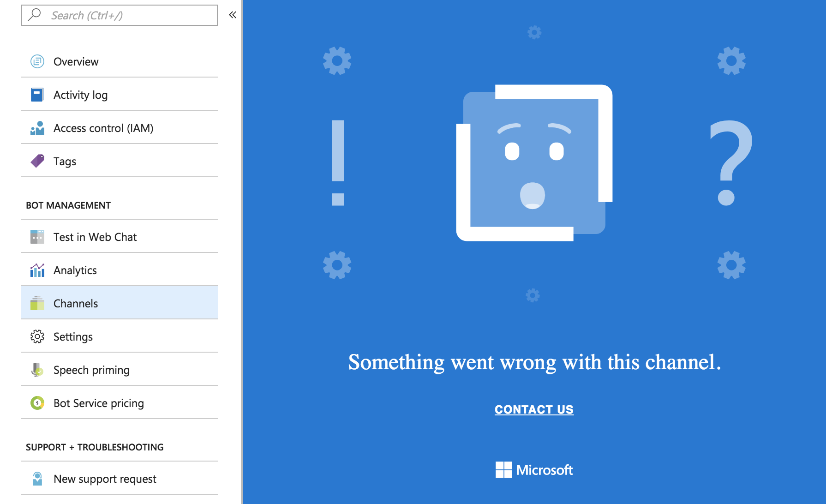The height and width of the screenshot is (504, 826).
Task: Click the Speech priming microphone icon
Action: point(37,370)
